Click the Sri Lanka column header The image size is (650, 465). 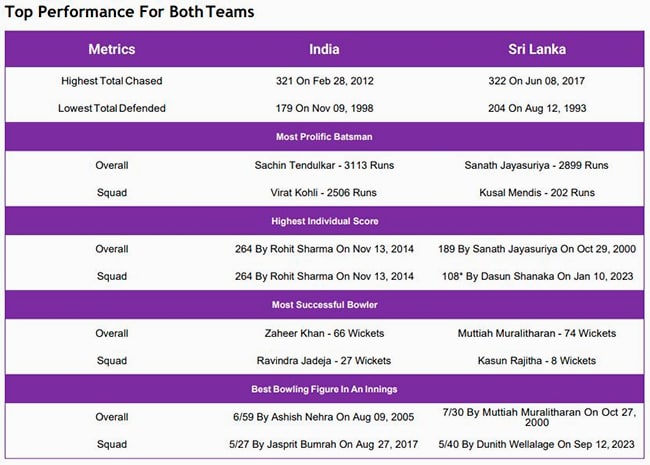point(540,49)
